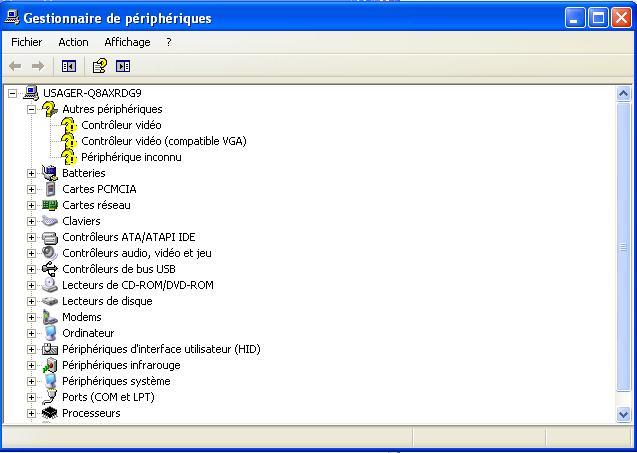637x453 pixels.
Task: Maximize the Gestionnaire de périphériques window
Action: coord(598,18)
